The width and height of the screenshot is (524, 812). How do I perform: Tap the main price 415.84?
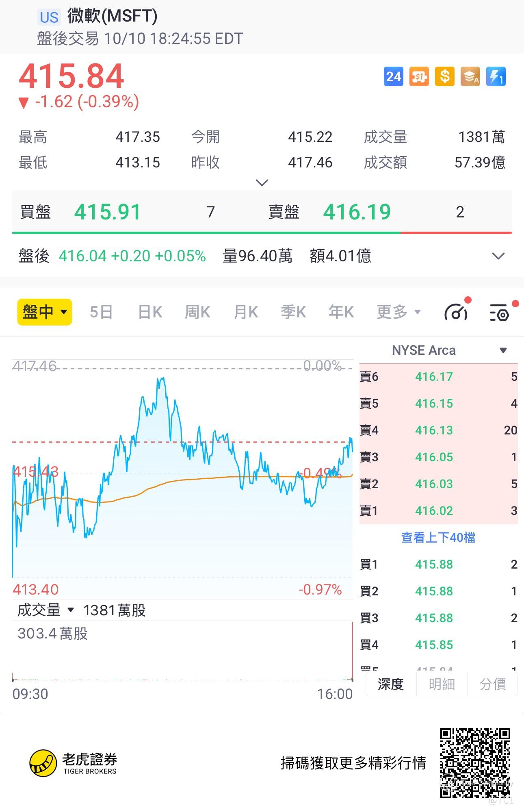[71, 76]
